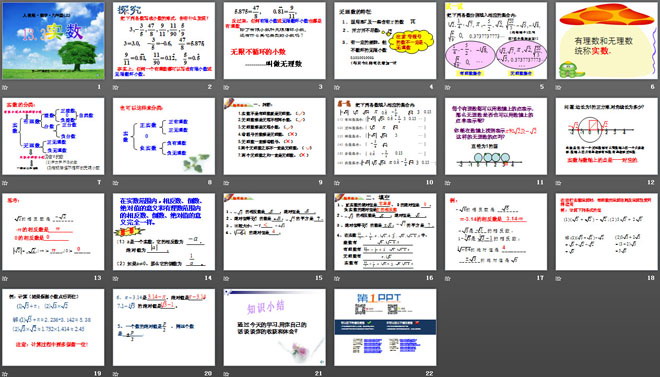Select slide 5 with two pink ovals
Viewport: 660px width, 377px height.
pos(496,41)
